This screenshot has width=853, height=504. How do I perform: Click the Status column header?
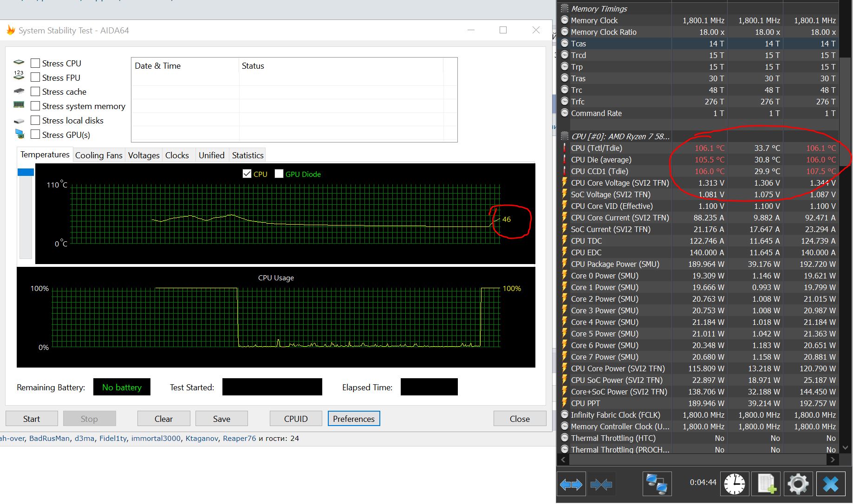(x=341, y=66)
